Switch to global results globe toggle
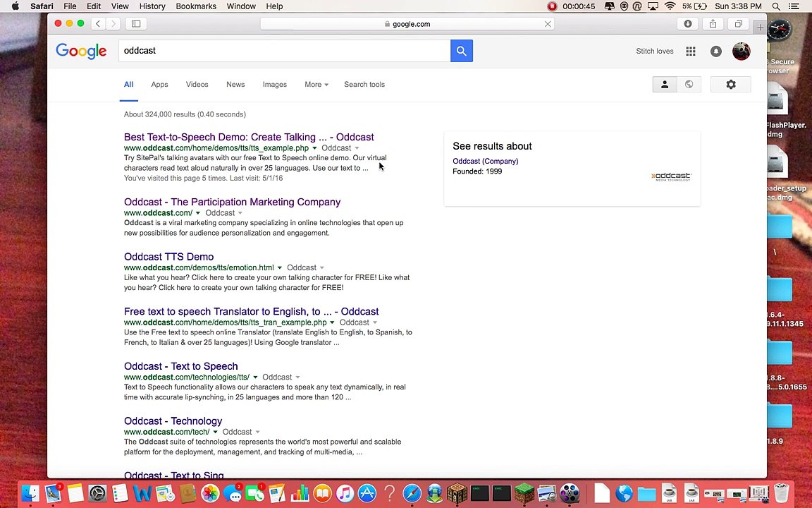812x508 pixels. (689, 85)
